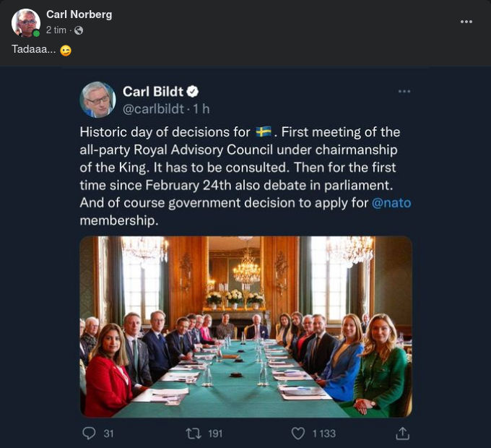The image size is (491, 448).
Task: Click the 1 133 likes count
Action: (323, 433)
